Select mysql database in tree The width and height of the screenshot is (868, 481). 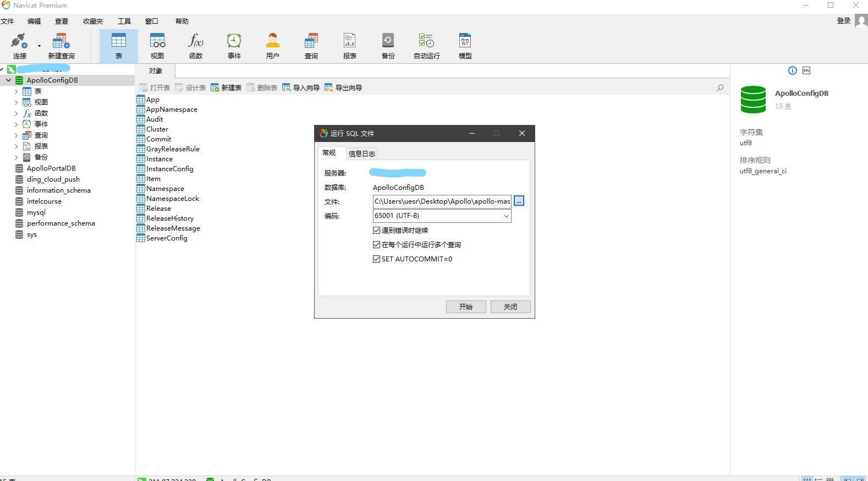[36, 212]
